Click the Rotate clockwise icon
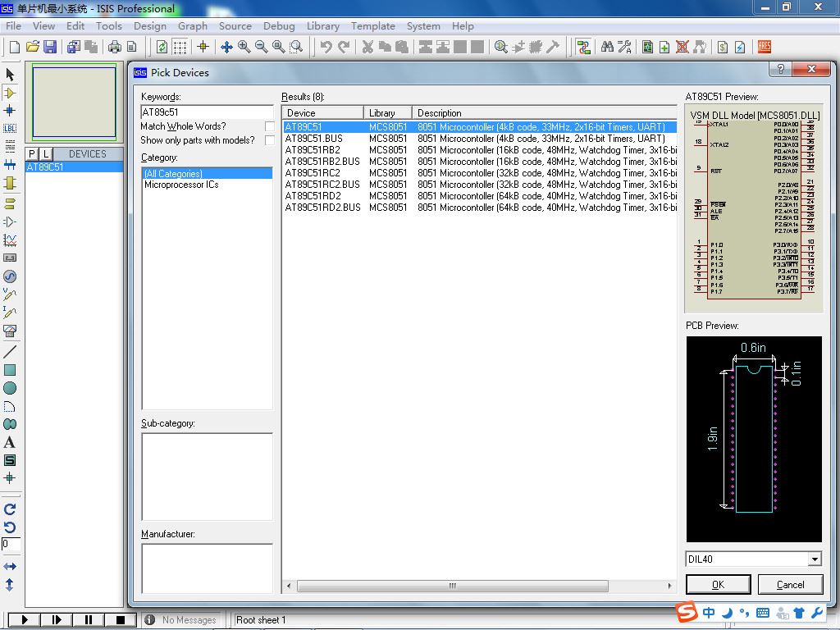This screenshot has height=630, width=840. click(x=10, y=509)
